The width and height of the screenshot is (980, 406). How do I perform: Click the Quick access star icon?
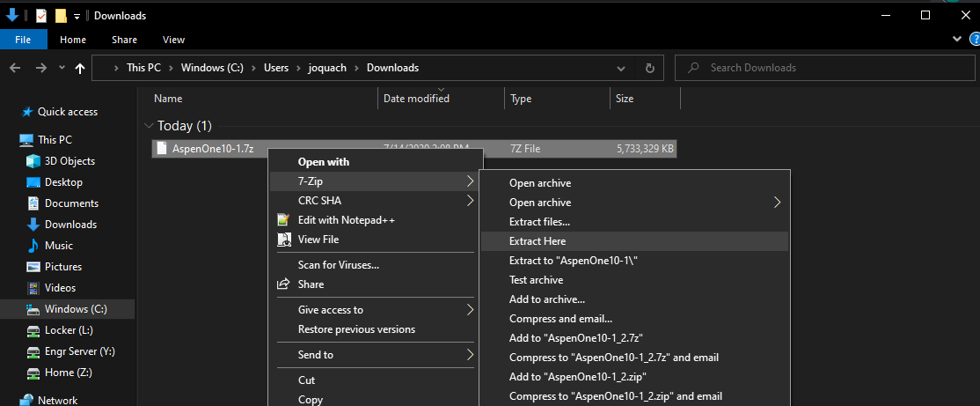[26, 112]
